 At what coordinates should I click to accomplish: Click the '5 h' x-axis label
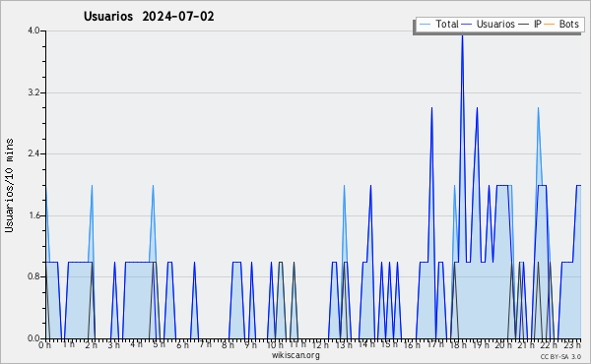(159, 344)
